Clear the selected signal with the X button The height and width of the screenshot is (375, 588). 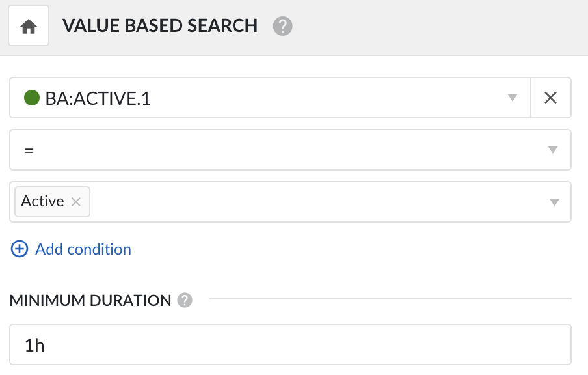pyautogui.click(x=551, y=97)
